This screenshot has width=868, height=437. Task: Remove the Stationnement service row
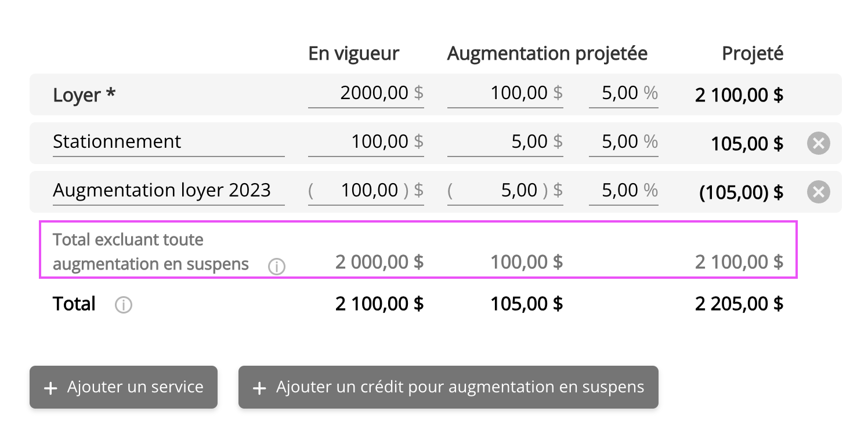pos(818,143)
